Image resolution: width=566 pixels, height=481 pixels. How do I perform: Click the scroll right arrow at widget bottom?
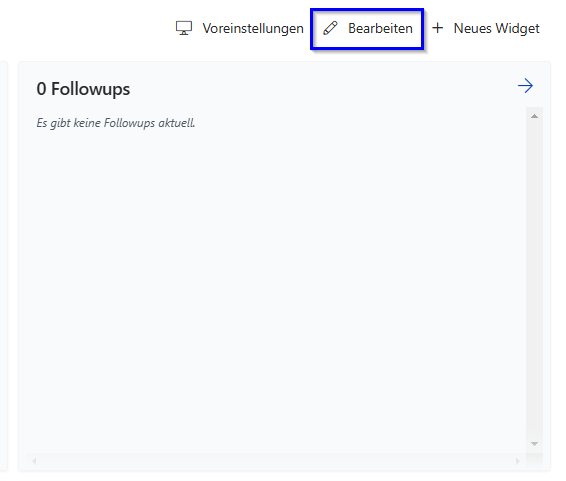(x=518, y=461)
